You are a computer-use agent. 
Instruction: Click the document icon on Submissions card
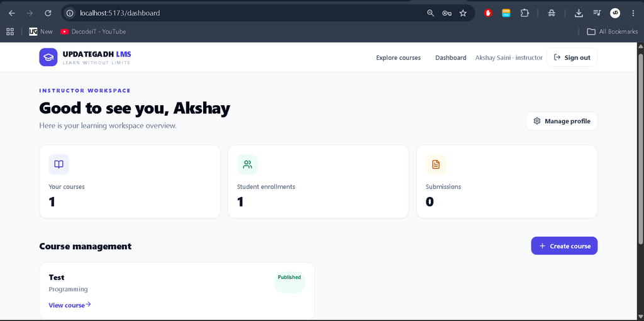click(x=436, y=164)
